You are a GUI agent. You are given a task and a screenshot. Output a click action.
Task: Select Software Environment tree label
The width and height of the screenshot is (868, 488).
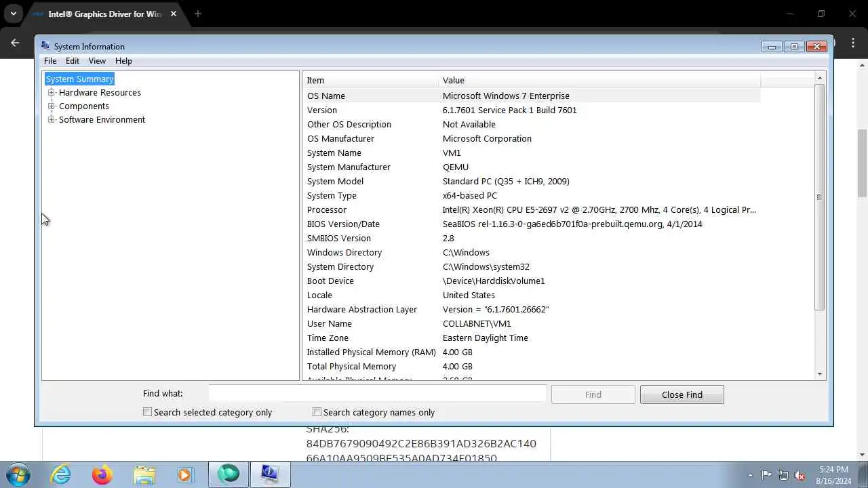[102, 119]
